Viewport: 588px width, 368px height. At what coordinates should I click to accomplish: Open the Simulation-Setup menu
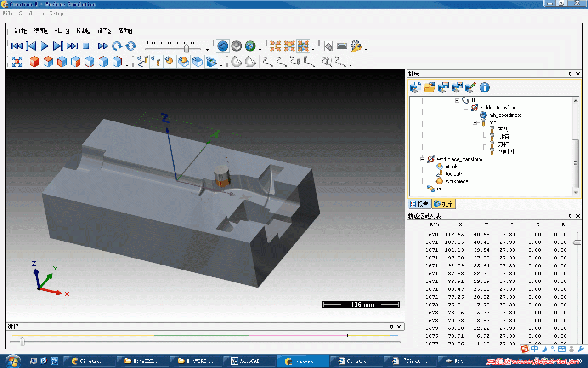pyautogui.click(x=41, y=13)
